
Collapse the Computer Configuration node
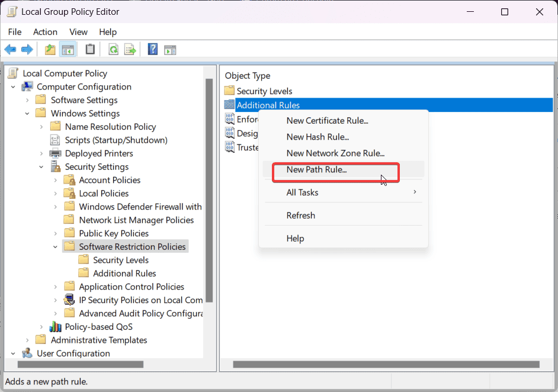[13, 87]
